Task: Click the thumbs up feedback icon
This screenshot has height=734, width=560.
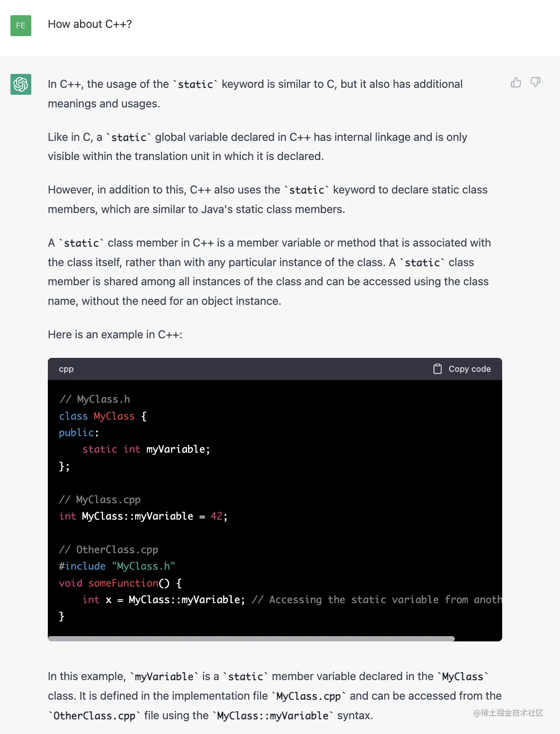Action: [x=516, y=82]
